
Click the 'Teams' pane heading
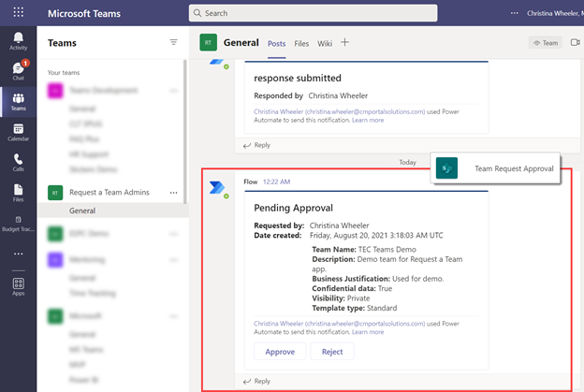point(62,43)
